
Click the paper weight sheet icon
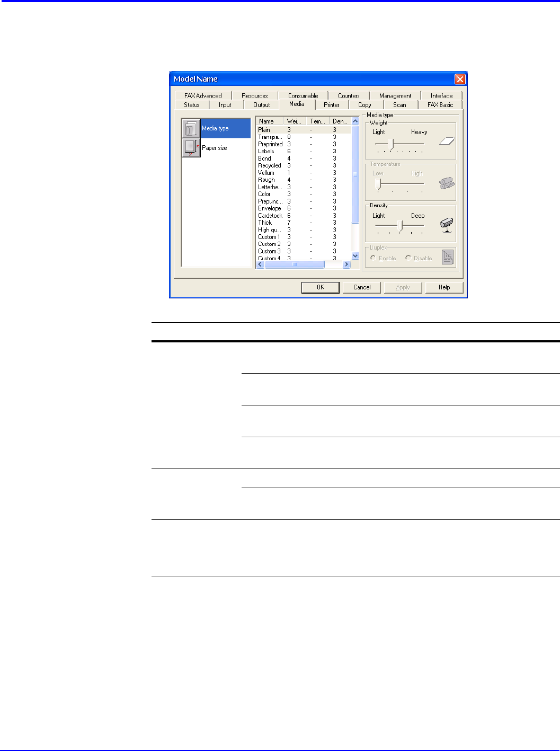point(447,141)
